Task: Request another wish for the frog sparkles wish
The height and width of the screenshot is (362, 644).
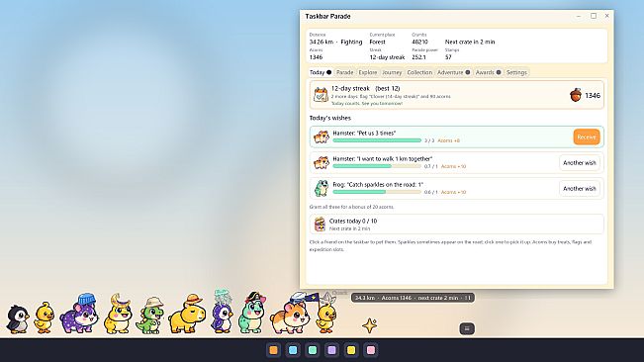Action: [580, 188]
